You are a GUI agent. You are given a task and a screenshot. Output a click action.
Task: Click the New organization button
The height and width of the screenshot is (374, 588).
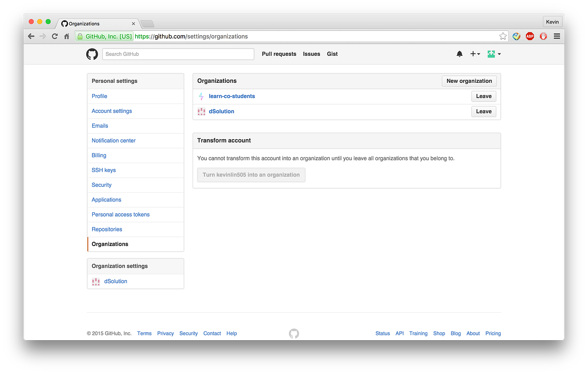pos(469,80)
